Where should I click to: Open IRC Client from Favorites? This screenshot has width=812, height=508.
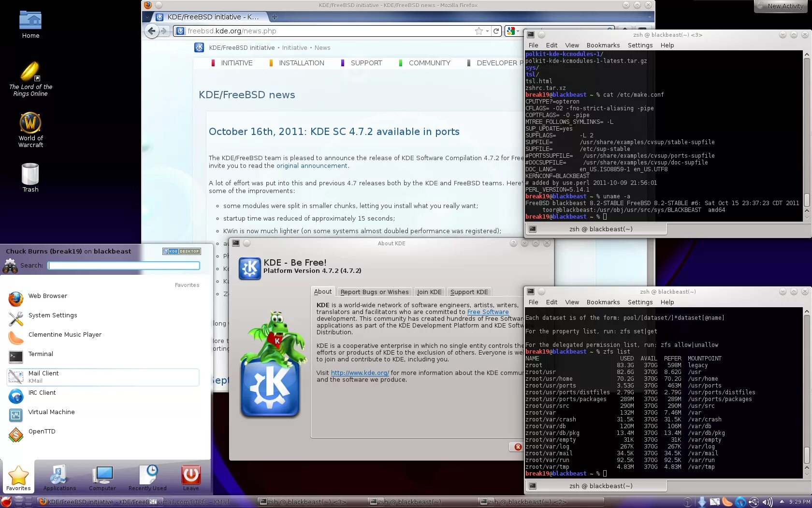[103, 396]
